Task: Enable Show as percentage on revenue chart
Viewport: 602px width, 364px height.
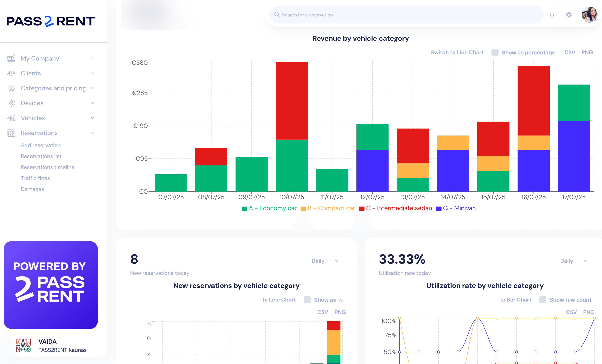Action: pyautogui.click(x=495, y=52)
